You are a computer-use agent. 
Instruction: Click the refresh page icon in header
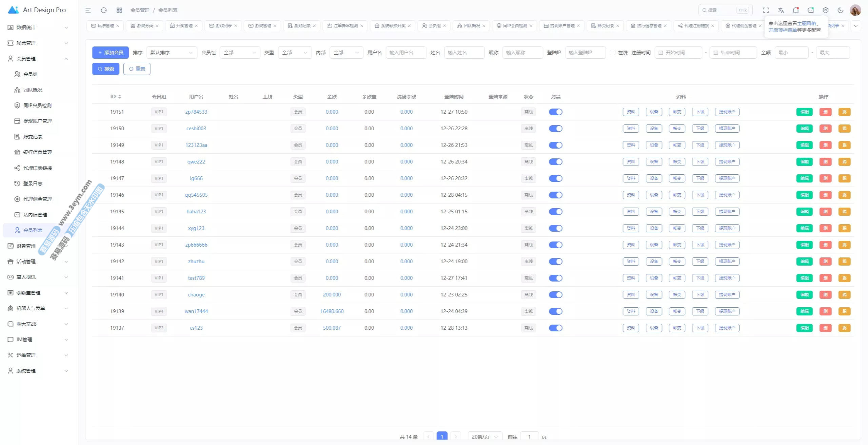pos(104,10)
